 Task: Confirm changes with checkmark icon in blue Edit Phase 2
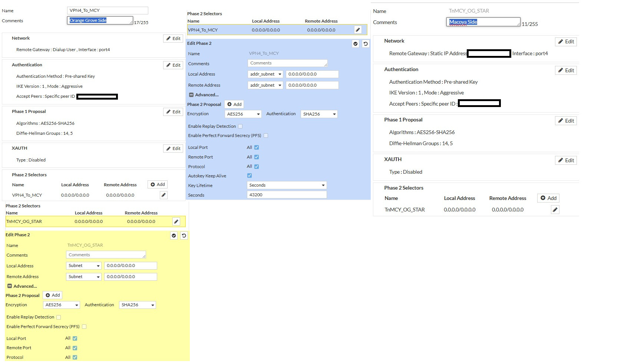pos(356,44)
